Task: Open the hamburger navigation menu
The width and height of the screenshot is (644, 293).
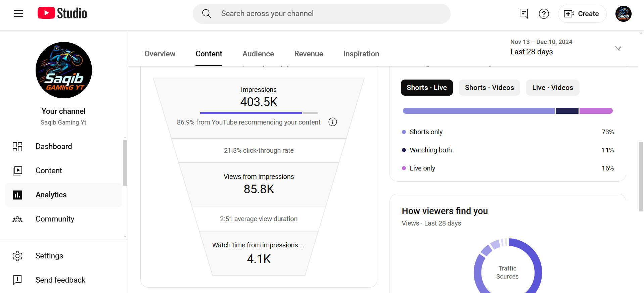Action: point(18,13)
